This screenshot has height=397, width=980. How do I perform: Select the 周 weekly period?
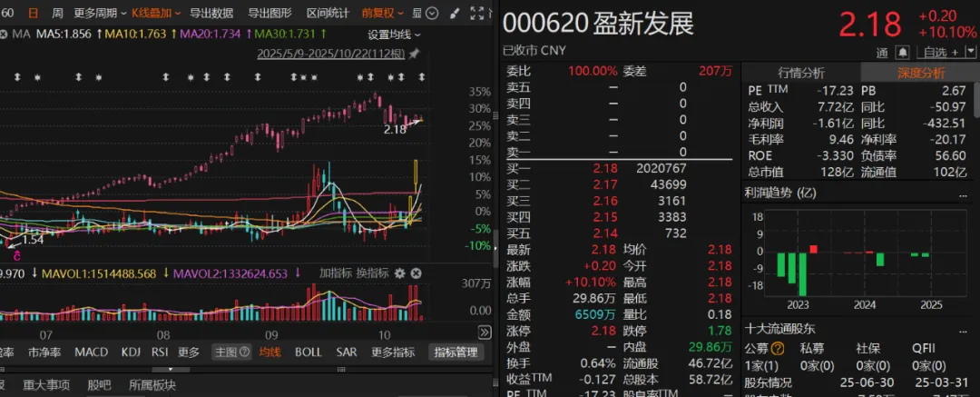(x=57, y=13)
